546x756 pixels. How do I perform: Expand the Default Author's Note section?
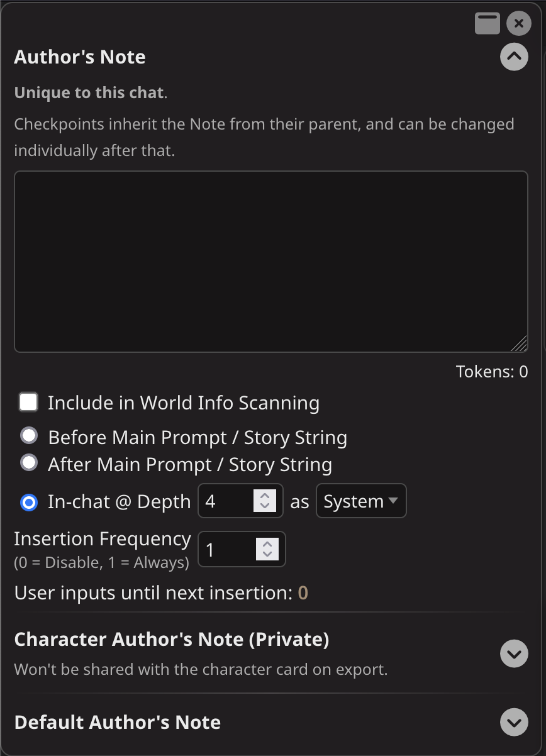[514, 722]
